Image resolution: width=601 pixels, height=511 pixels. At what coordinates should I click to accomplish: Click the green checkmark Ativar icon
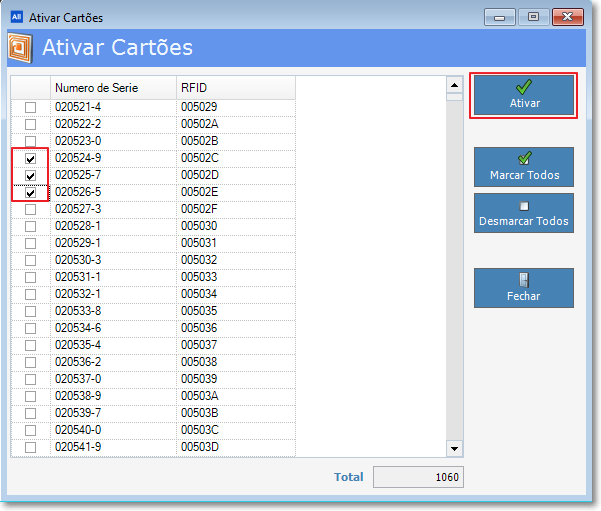[x=524, y=87]
